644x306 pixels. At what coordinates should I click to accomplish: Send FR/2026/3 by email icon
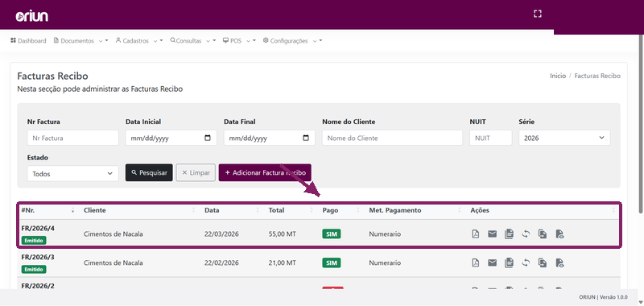point(492,263)
